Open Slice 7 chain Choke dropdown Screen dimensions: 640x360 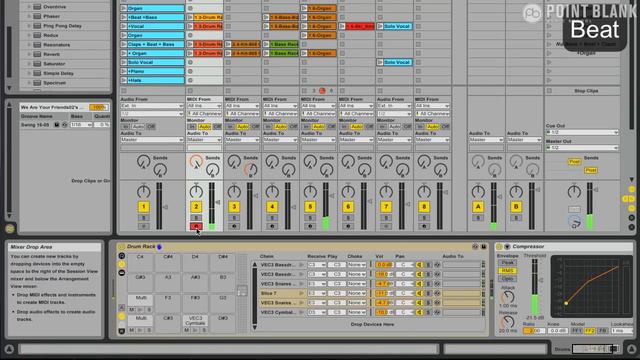coord(356,293)
